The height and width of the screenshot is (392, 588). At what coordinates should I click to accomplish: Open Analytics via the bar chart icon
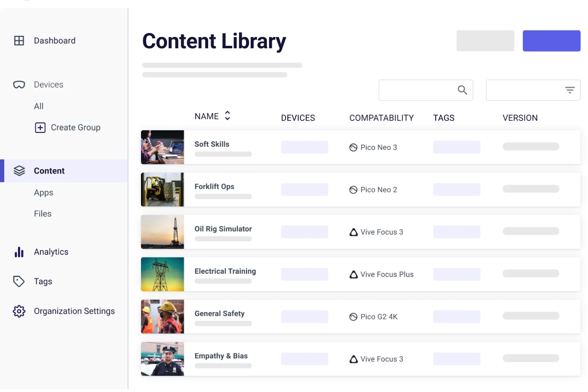(x=19, y=252)
